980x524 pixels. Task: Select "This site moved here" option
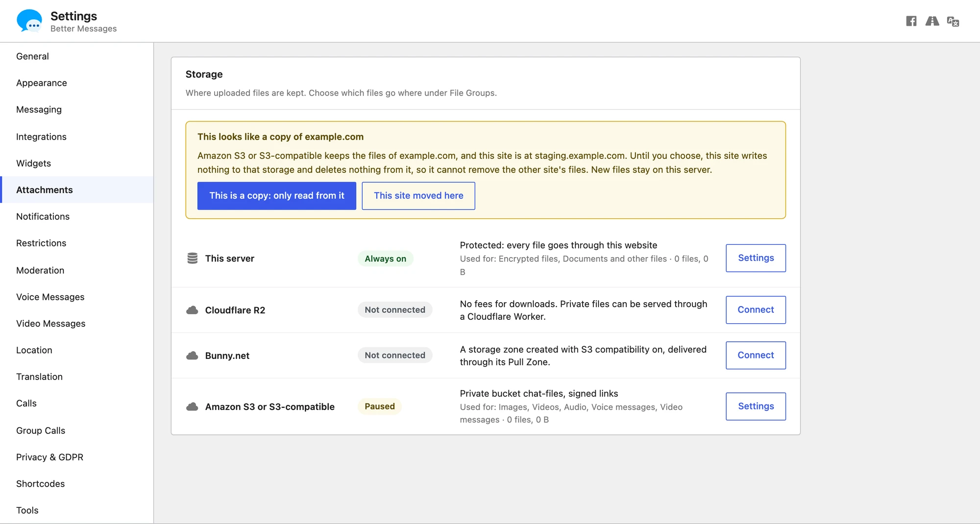coord(418,196)
